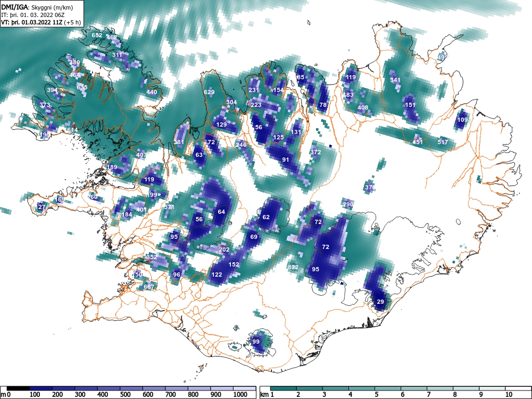
Task: Click the visibility value 231
Action: 254,90
